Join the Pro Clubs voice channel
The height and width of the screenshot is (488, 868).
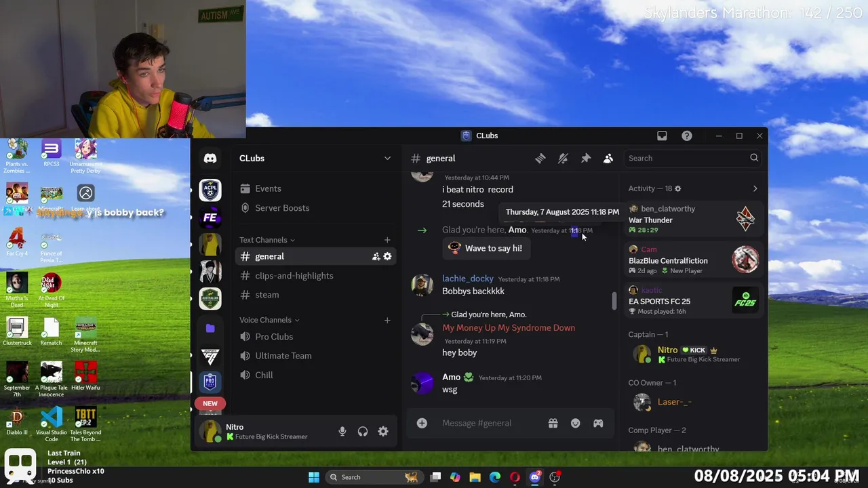(315, 337)
